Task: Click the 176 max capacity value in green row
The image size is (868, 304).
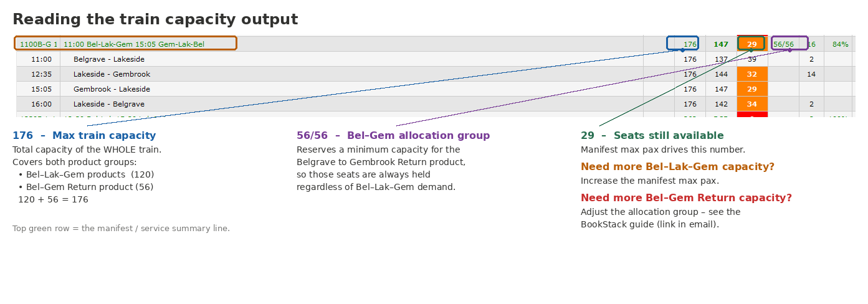Action: pyautogui.click(x=690, y=44)
